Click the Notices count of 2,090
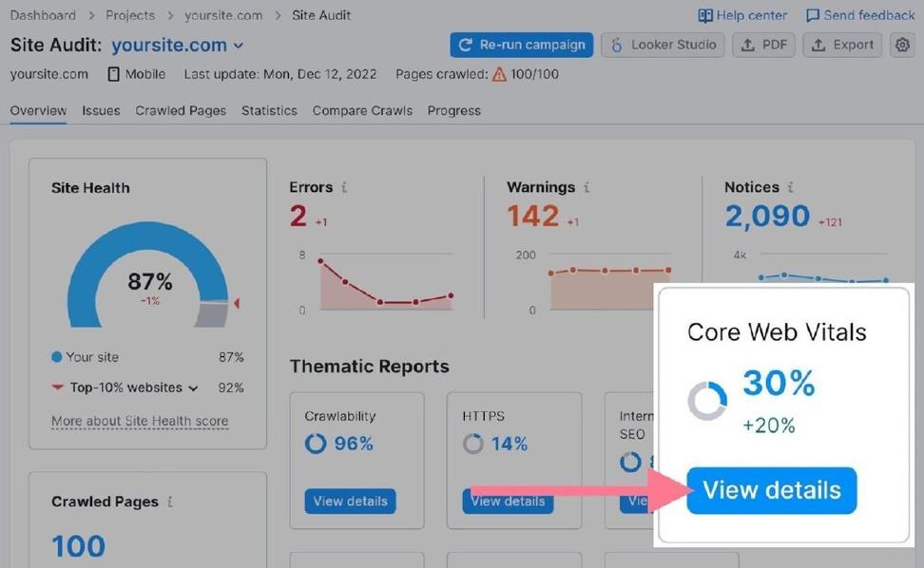 [767, 216]
